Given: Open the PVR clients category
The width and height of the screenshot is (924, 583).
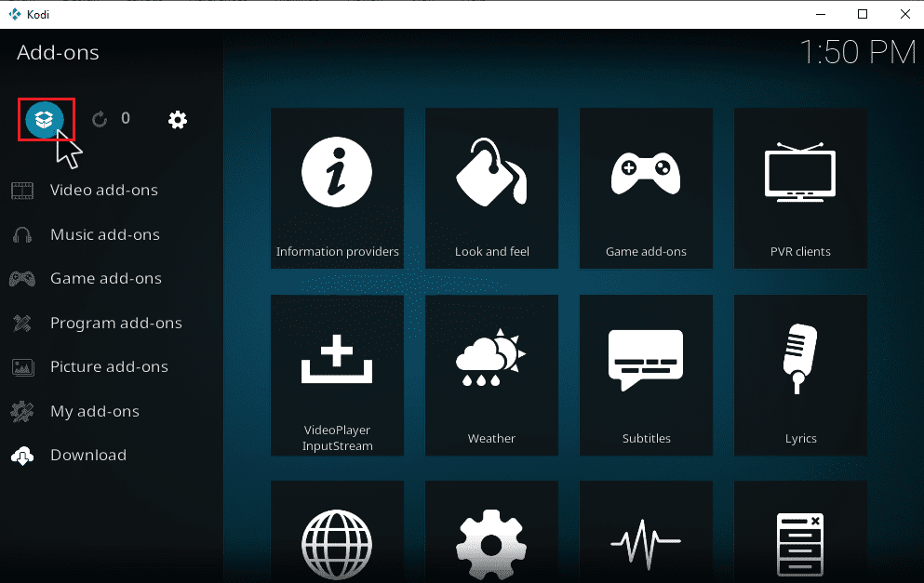Looking at the screenshot, I should pyautogui.click(x=800, y=188).
